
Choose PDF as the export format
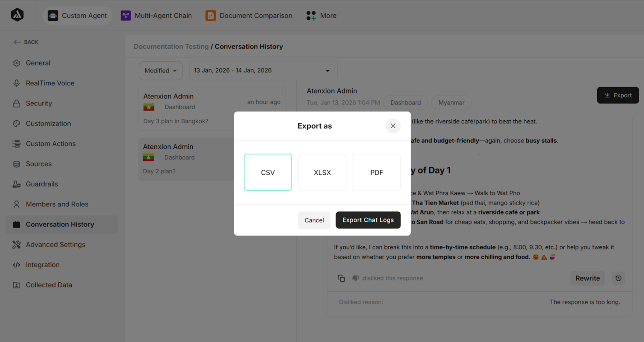click(x=376, y=172)
